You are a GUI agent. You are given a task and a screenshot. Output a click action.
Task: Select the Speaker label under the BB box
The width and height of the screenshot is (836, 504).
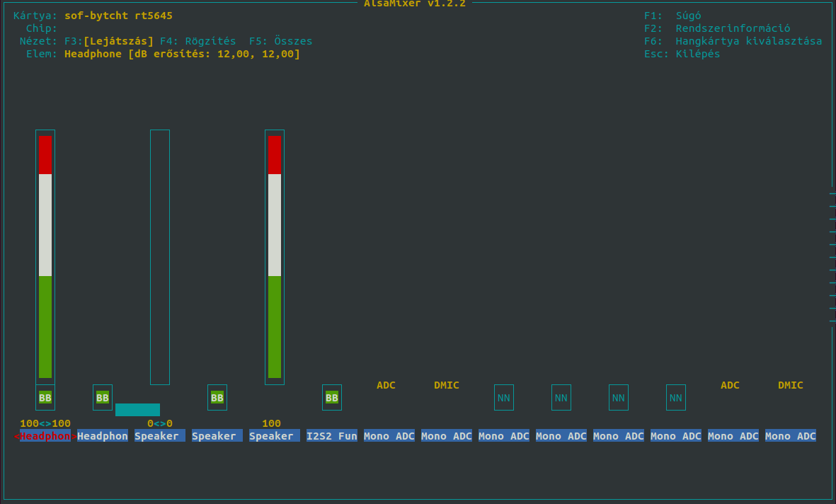point(217,436)
